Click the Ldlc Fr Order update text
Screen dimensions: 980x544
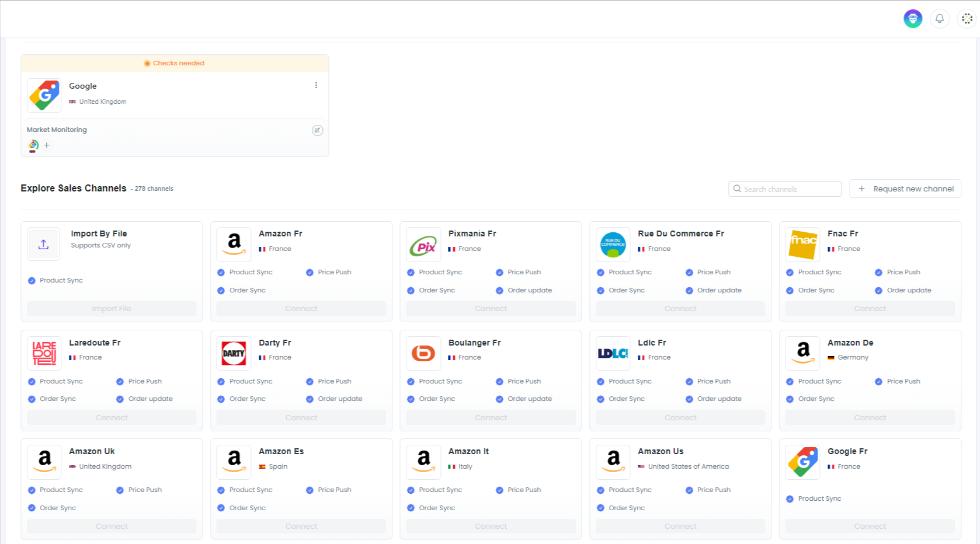pos(720,399)
